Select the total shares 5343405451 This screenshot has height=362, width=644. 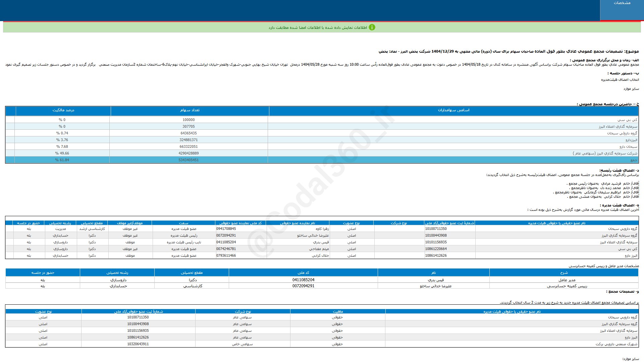click(189, 160)
